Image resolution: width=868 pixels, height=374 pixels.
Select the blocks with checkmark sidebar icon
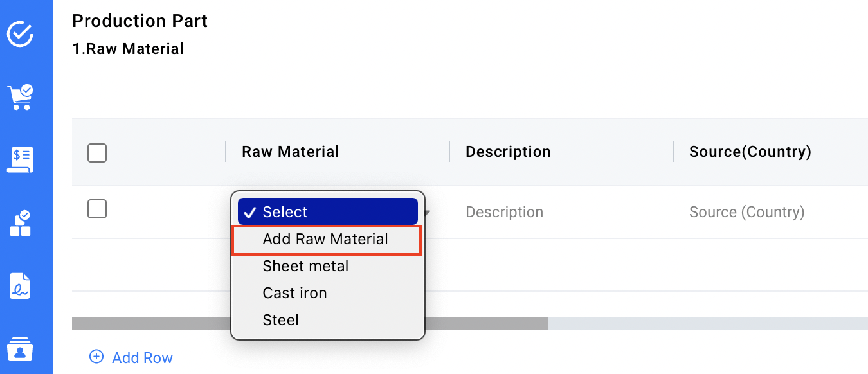[20, 223]
